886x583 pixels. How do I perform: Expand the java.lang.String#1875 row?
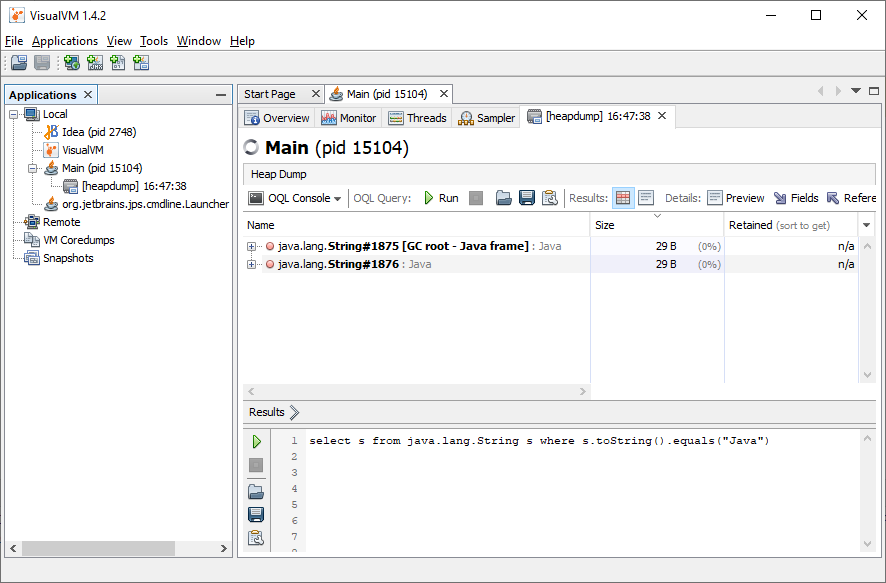[252, 246]
